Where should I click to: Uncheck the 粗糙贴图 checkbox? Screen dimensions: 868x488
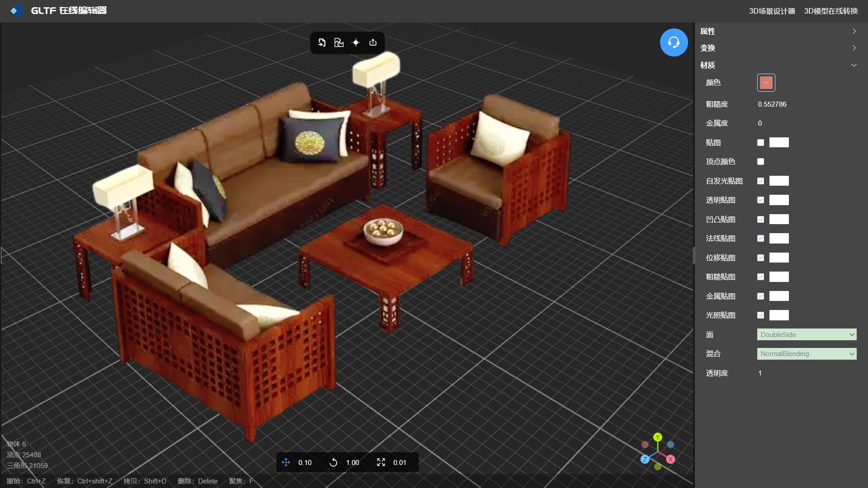click(760, 277)
